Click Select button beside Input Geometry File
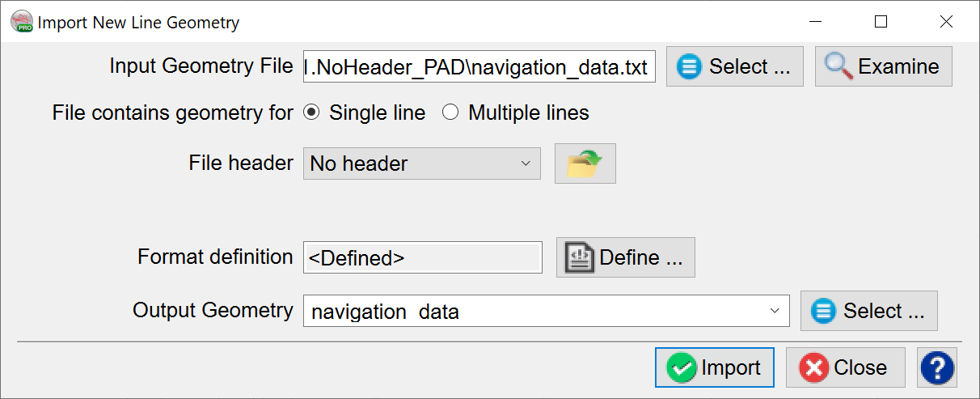980x399 pixels. point(734,66)
